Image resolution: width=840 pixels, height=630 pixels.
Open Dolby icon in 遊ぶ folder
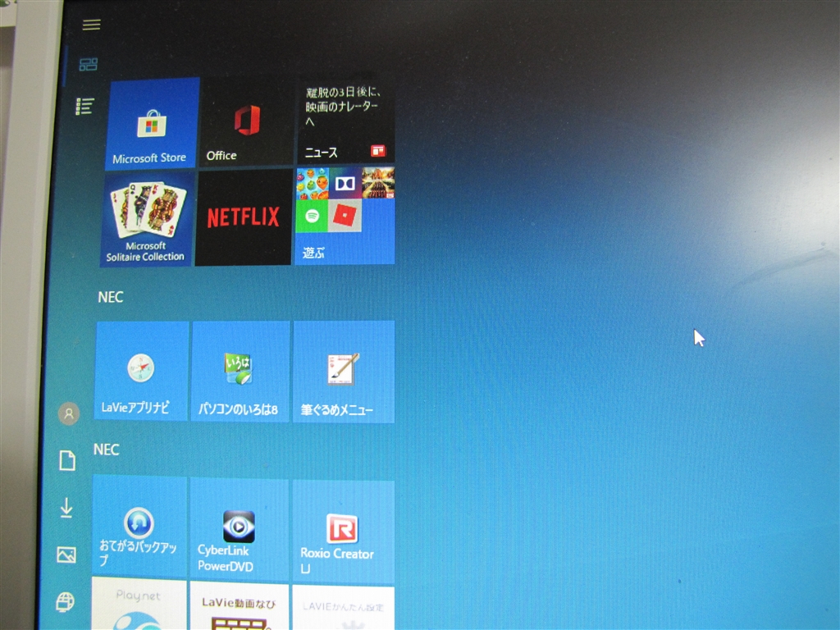(345, 184)
